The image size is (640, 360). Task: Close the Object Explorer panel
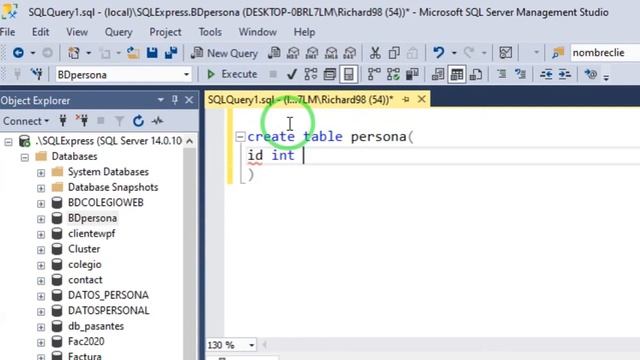189,100
